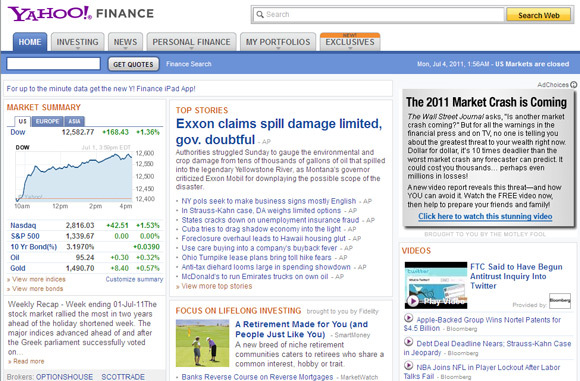Click the Search Web button
The height and width of the screenshot is (381, 580).
click(539, 15)
